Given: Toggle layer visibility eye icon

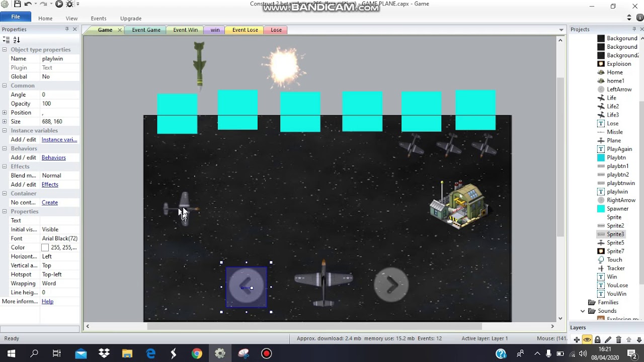Looking at the screenshot, I should click(x=587, y=340).
